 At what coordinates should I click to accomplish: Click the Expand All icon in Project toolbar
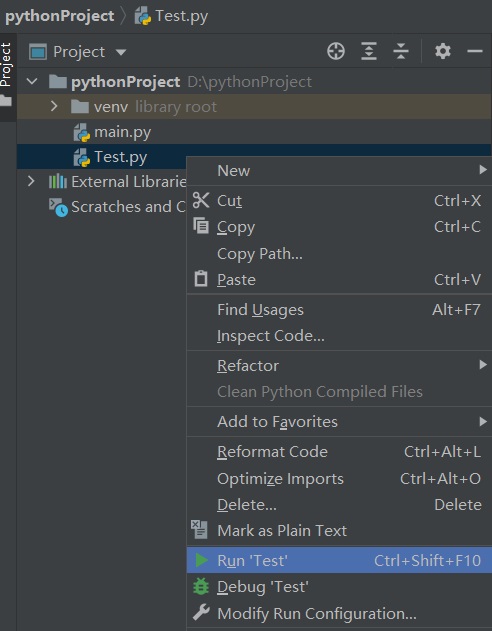click(x=368, y=52)
